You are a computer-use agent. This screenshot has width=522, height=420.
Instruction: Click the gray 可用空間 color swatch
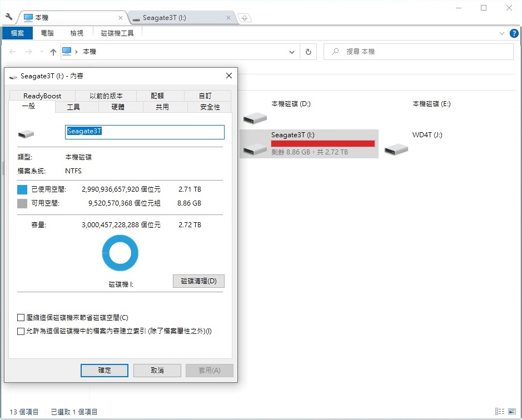(x=22, y=203)
